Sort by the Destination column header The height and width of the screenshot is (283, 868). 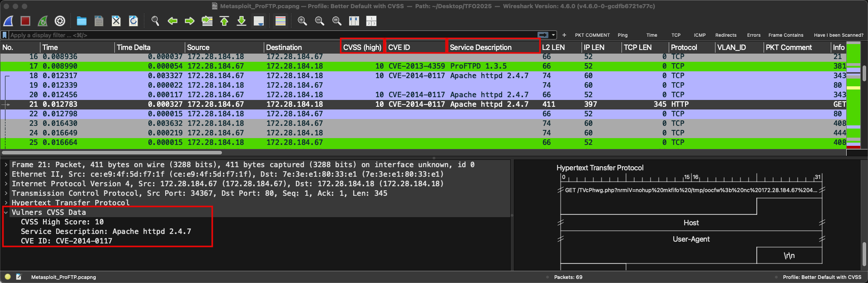point(302,47)
